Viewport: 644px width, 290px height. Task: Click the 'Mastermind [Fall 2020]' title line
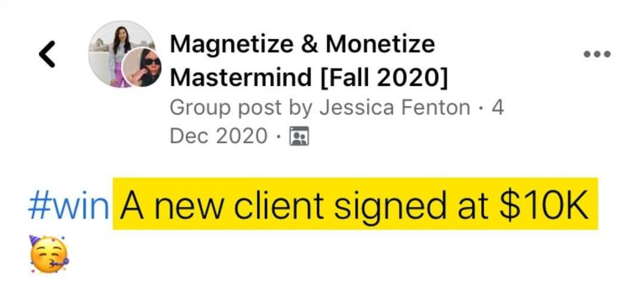(x=308, y=77)
